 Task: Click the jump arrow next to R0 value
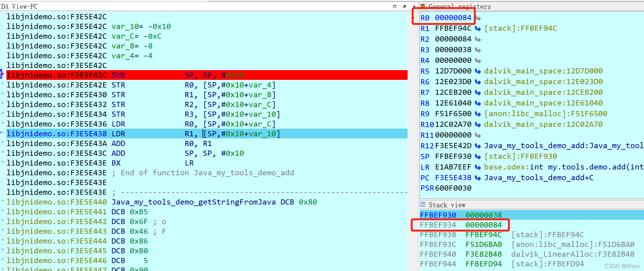coord(478,18)
